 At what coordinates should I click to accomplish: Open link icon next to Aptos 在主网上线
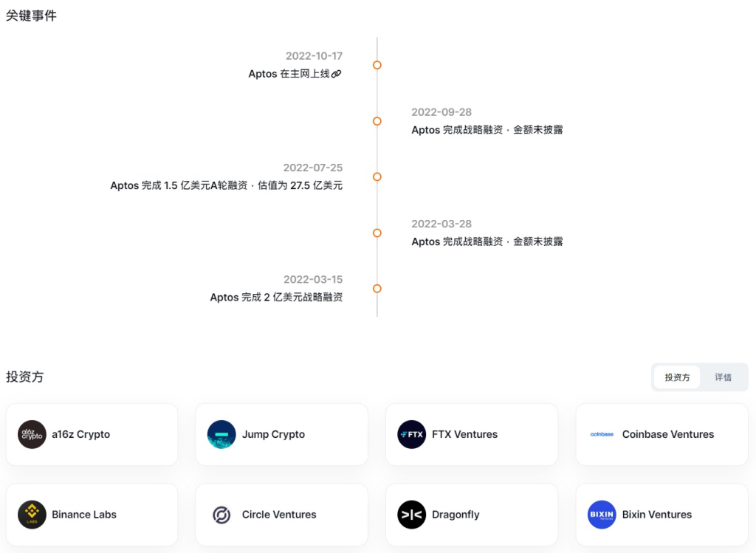(x=337, y=74)
